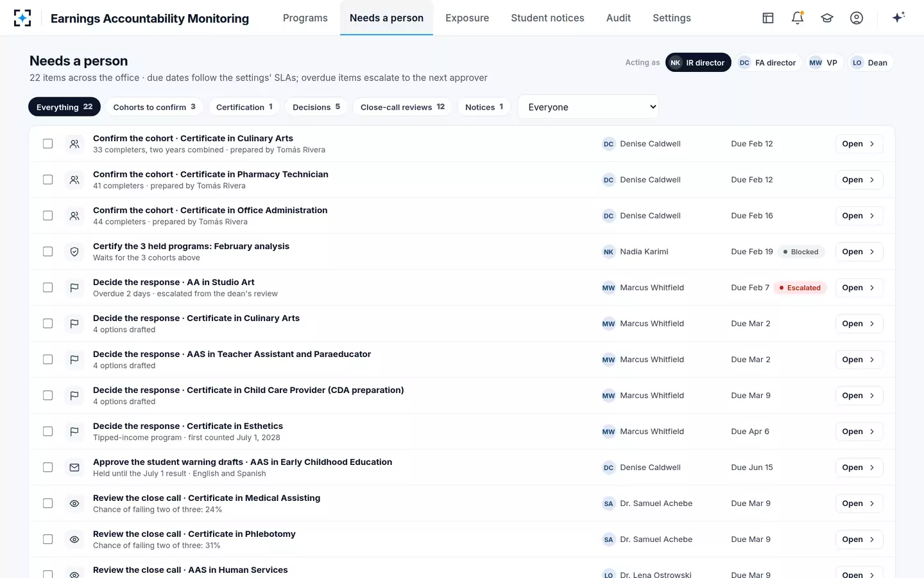The image size is (924, 578).
Task: Open the Office Administration cohort item
Action: point(859,216)
